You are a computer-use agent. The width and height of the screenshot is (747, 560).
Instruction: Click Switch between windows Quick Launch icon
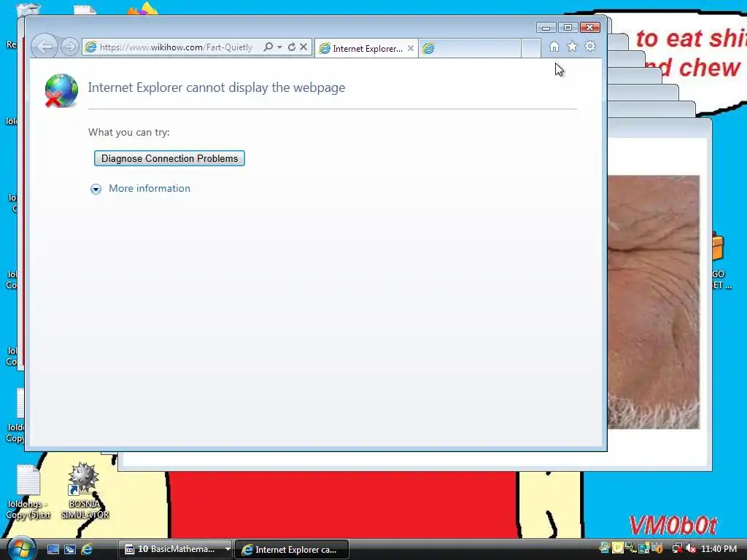[70, 550]
